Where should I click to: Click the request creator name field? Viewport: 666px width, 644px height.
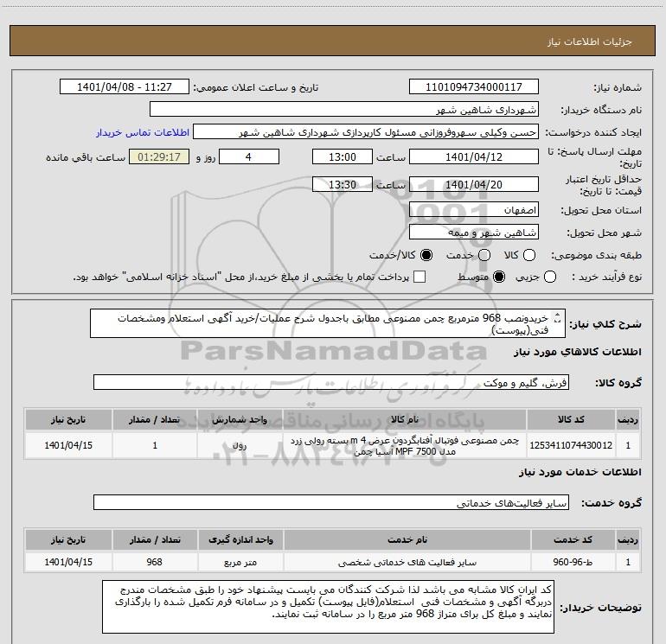tap(366, 132)
